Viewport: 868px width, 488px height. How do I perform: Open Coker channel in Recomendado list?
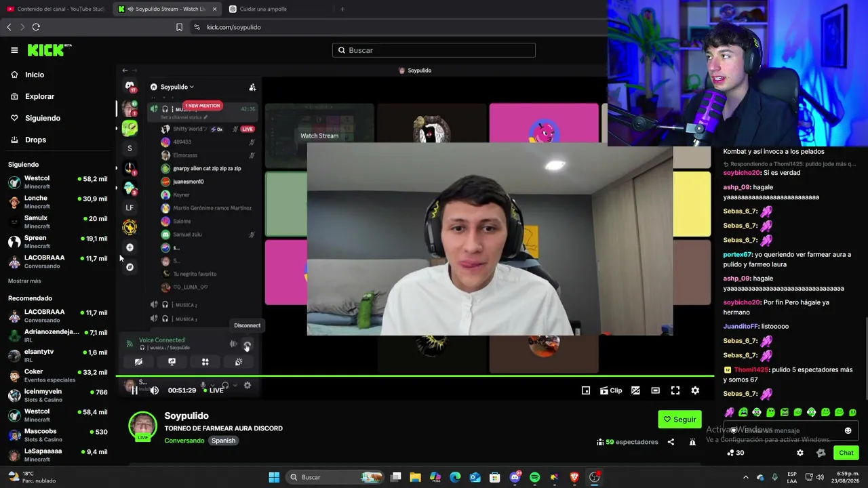(58, 375)
